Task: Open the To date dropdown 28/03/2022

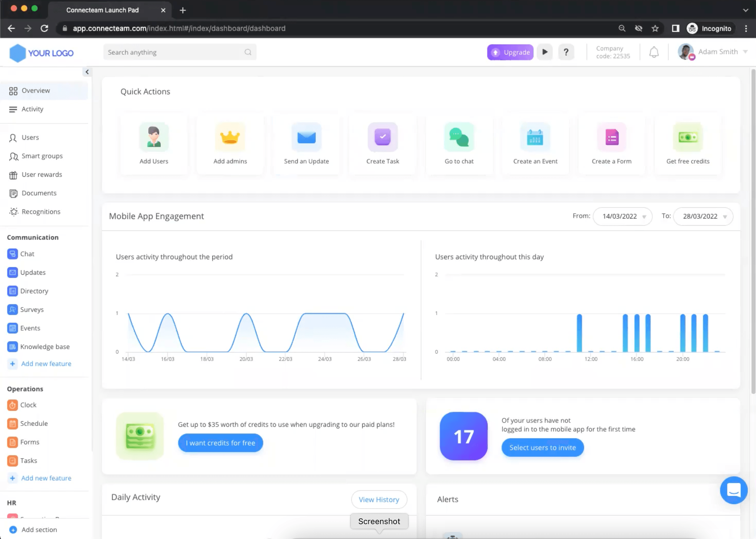Action: [x=703, y=217]
